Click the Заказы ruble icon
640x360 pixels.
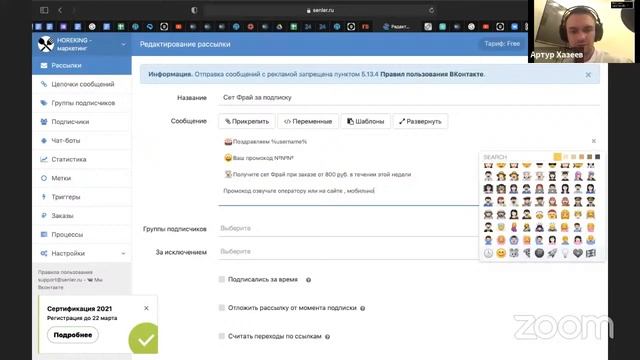[44, 216]
